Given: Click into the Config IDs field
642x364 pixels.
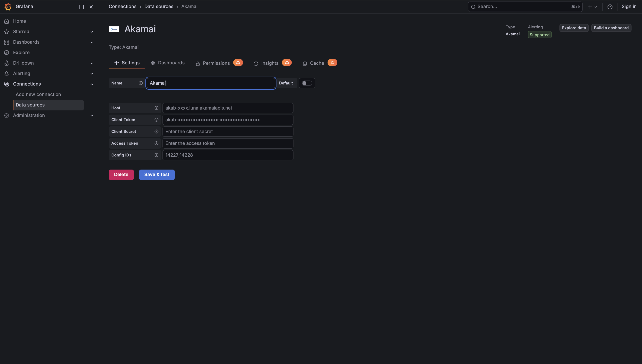Looking at the screenshot, I should point(228,155).
